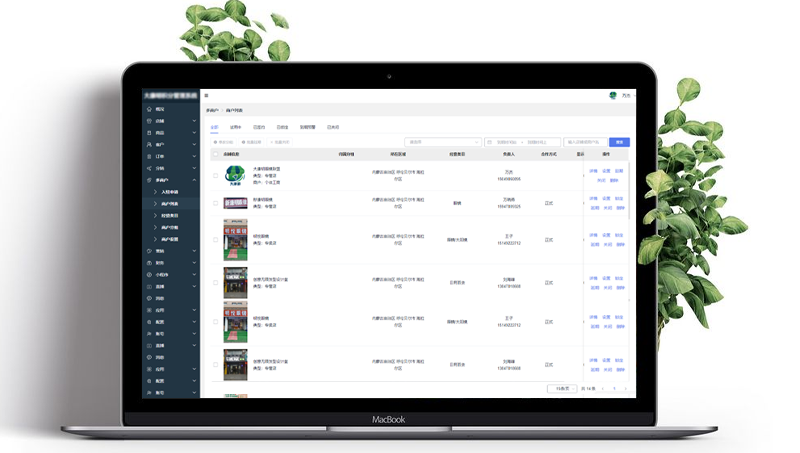Click the share-shaped 分销 icon
This screenshot has height=453, width=800.
149,168
